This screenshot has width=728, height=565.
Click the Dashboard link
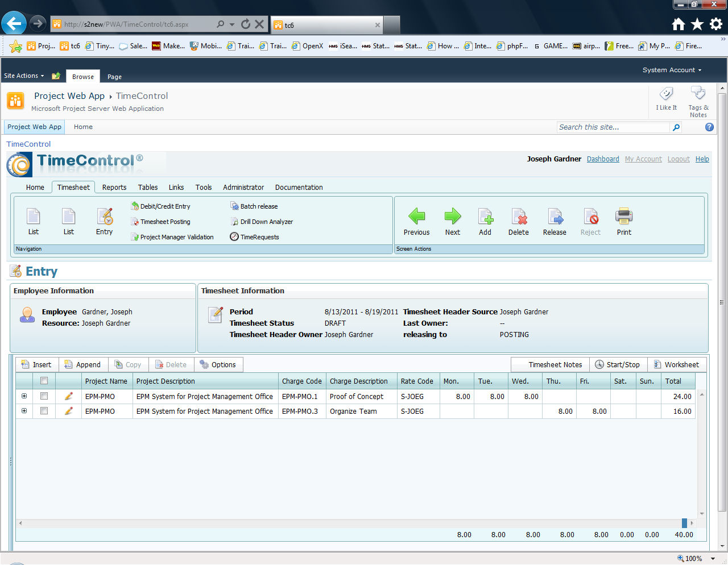click(603, 159)
